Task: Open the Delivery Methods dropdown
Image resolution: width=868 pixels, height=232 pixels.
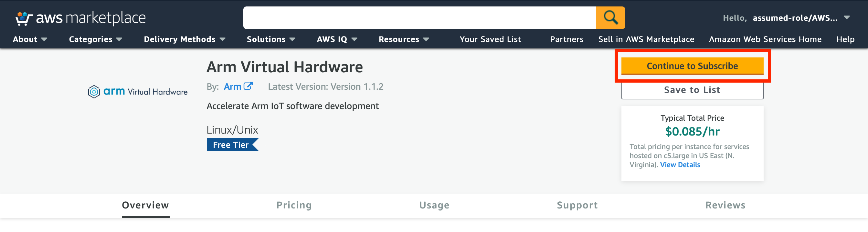Action: (x=185, y=39)
